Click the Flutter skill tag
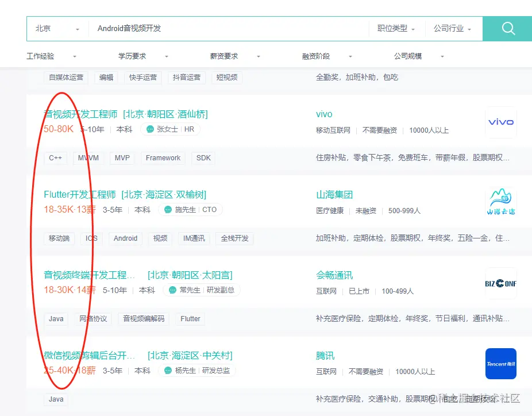 pyautogui.click(x=190, y=319)
